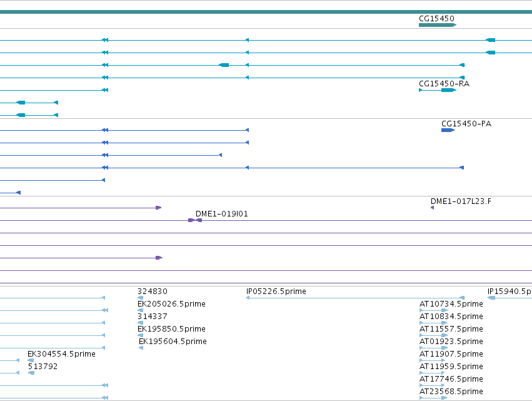Select the IP05226.5prime EST label
The image size is (532, 401).
click(276, 292)
